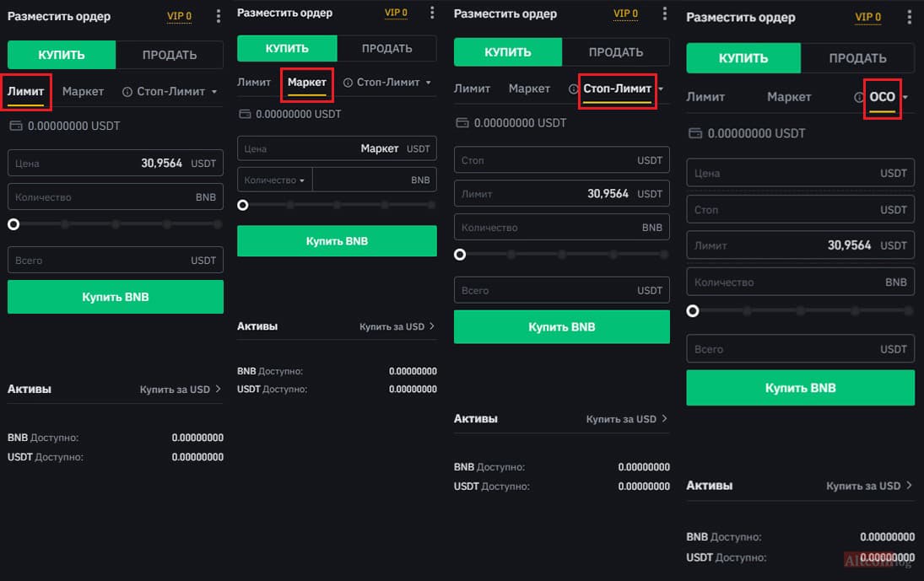The width and height of the screenshot is (924, 581).
Task: Open three-dot menu in OCO order panel
Action: click(x=909, y=17)
